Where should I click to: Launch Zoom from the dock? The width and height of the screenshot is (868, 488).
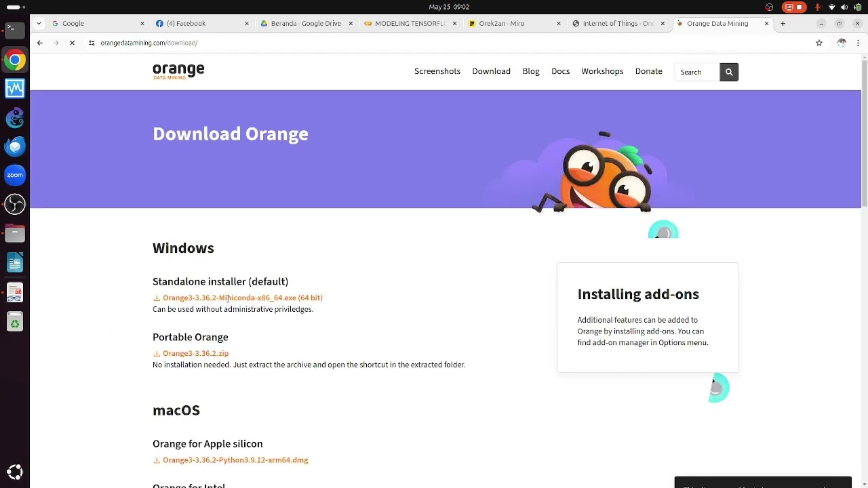pyautogui.click(x=14, y=176)
